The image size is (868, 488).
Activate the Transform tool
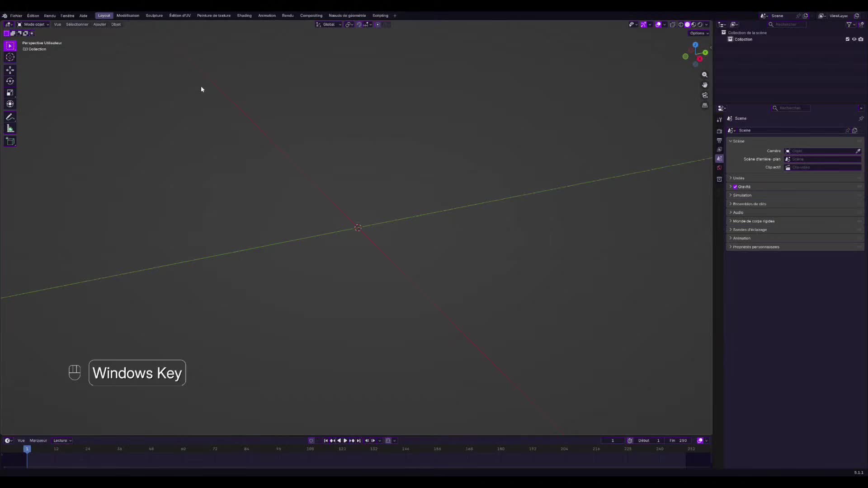[10, 104]
